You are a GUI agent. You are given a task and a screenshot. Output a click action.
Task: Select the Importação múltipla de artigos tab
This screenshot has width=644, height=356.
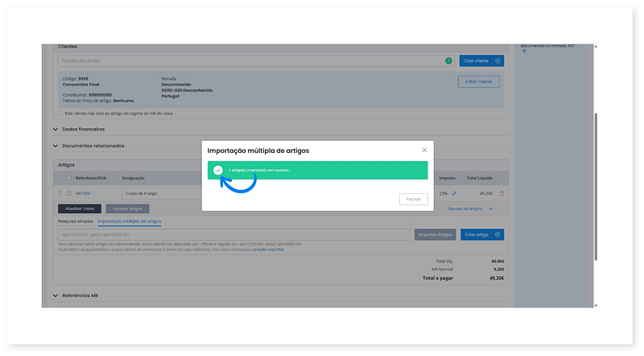129,221
